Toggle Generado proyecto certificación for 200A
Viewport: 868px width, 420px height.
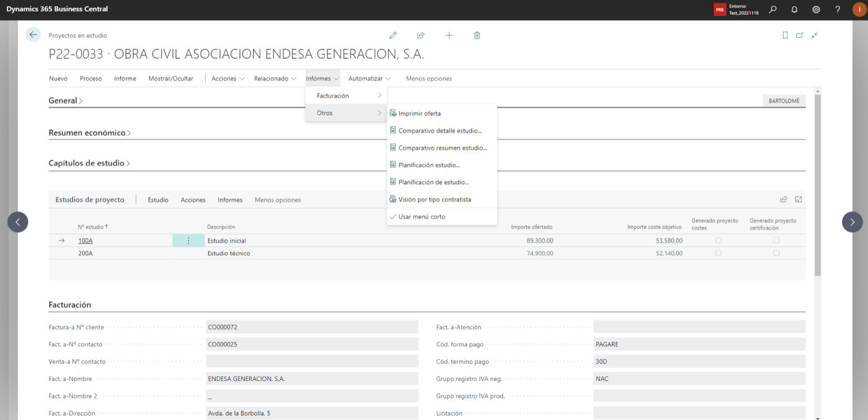(776, 253)
